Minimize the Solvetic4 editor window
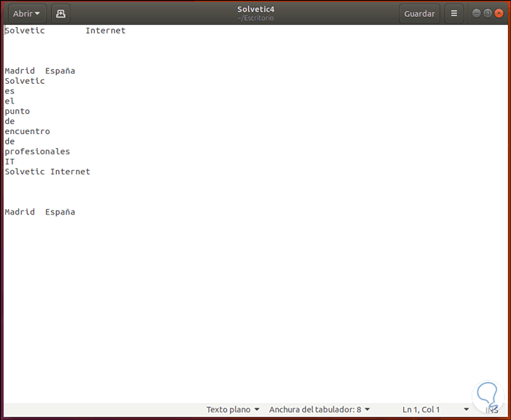Viewport: 511px width, 420px height. click(476, 13)
